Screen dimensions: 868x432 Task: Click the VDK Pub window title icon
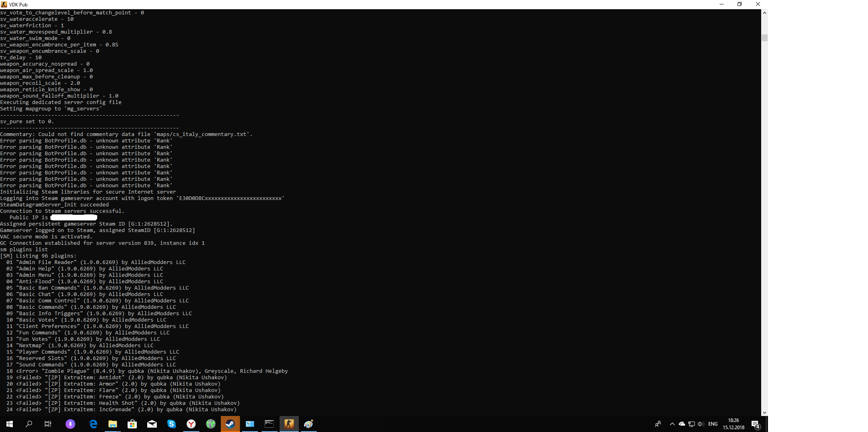coord(4,4)
